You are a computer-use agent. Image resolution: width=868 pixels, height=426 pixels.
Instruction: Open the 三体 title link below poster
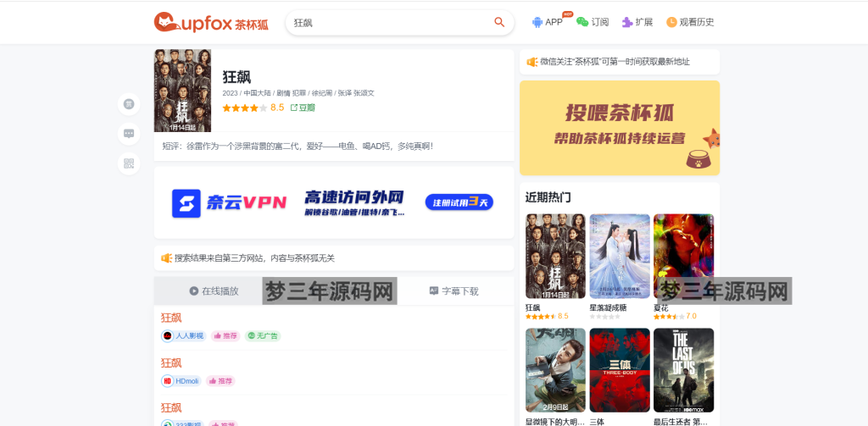597,422
